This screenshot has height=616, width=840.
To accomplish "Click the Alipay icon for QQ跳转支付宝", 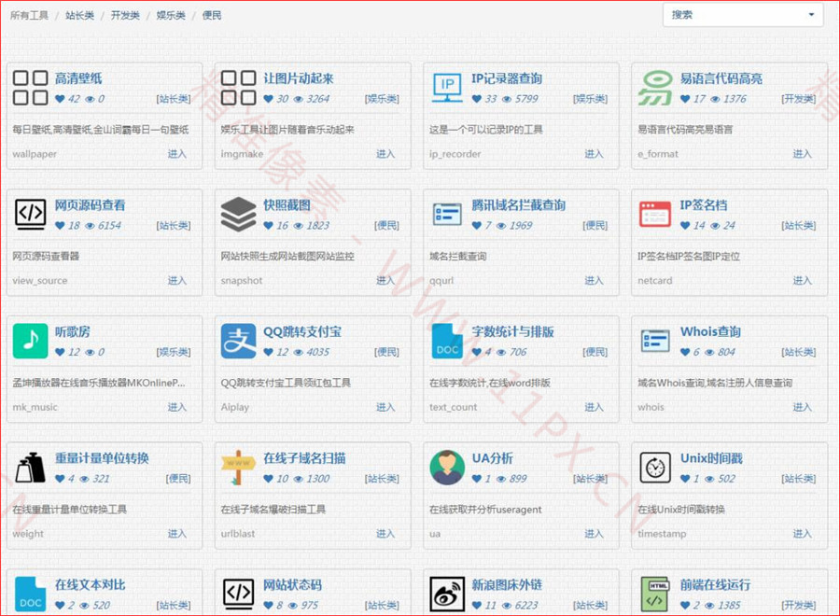I will (238, 341).
